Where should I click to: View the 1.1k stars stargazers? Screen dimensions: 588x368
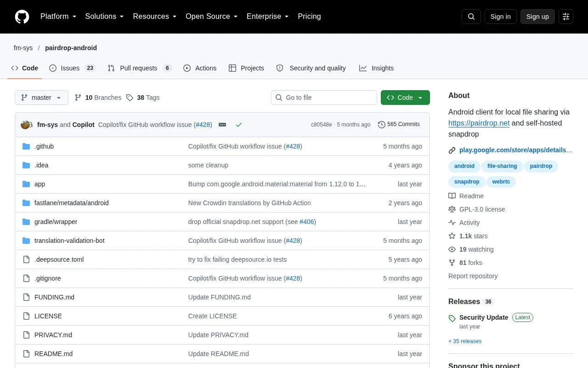coord(468,236)
